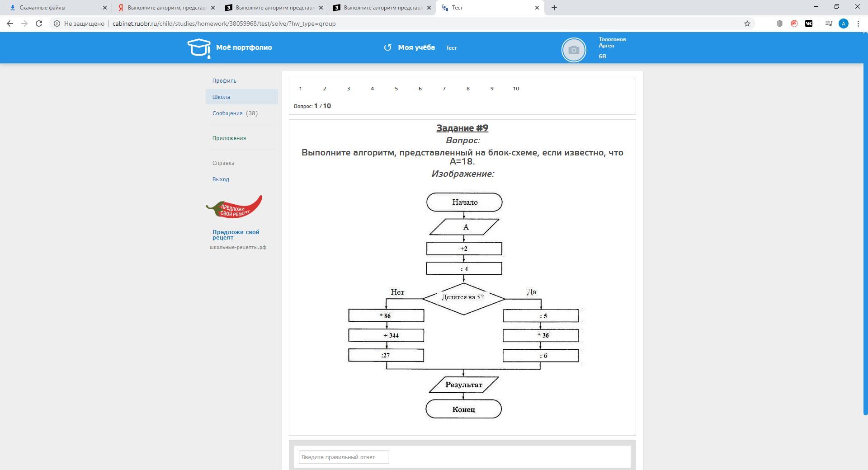Click the flowchart block-scheme image
868x470 pixels.
pyautogui.click(x=464, y=306)
